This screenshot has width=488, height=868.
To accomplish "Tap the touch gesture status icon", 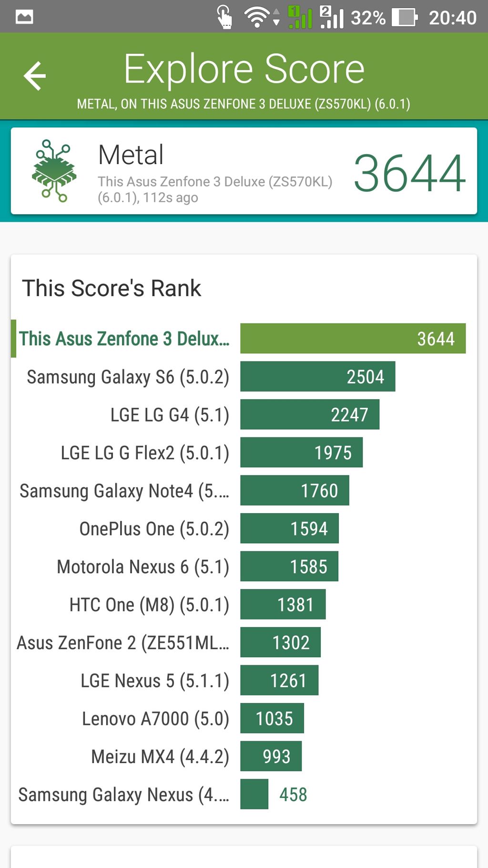I will (x=224, y=17).
